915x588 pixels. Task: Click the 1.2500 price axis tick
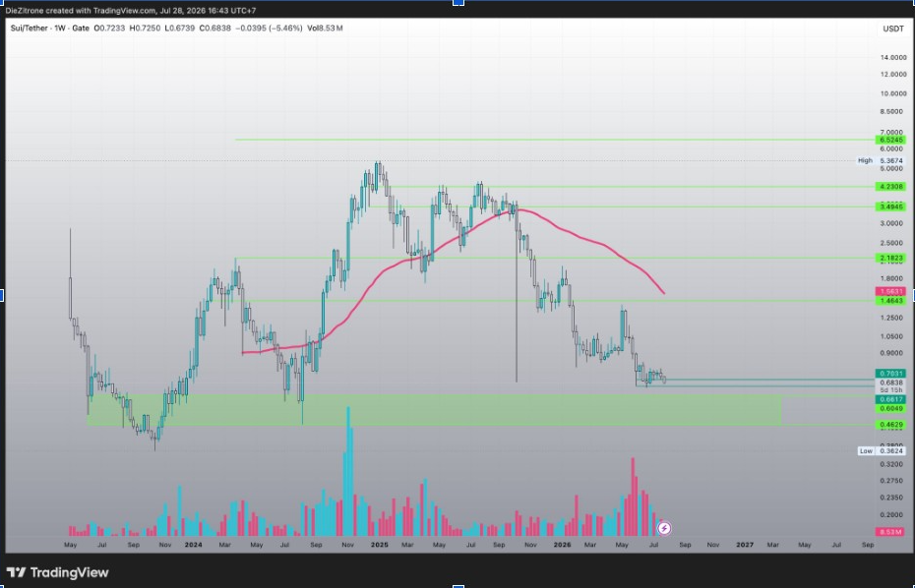click(x=892, y=318)
